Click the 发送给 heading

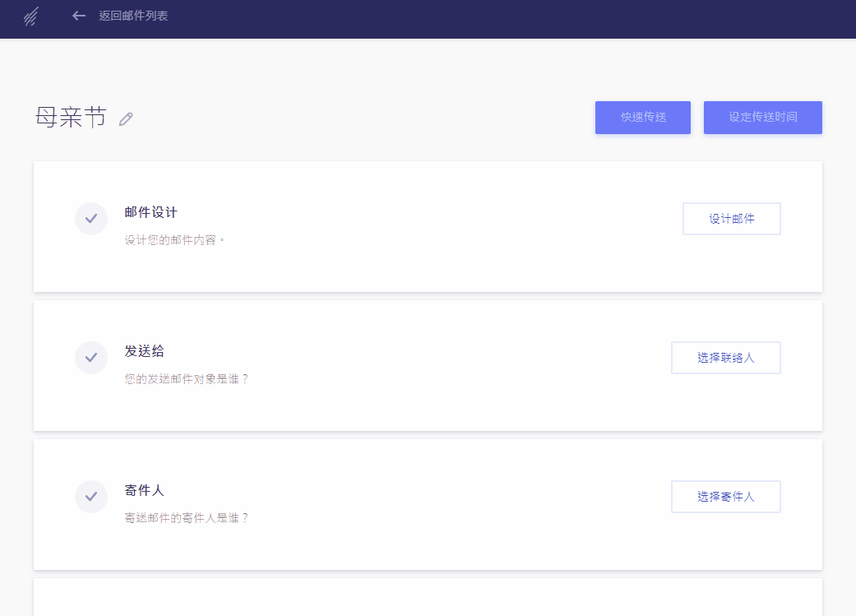click(x=144, y=351)
